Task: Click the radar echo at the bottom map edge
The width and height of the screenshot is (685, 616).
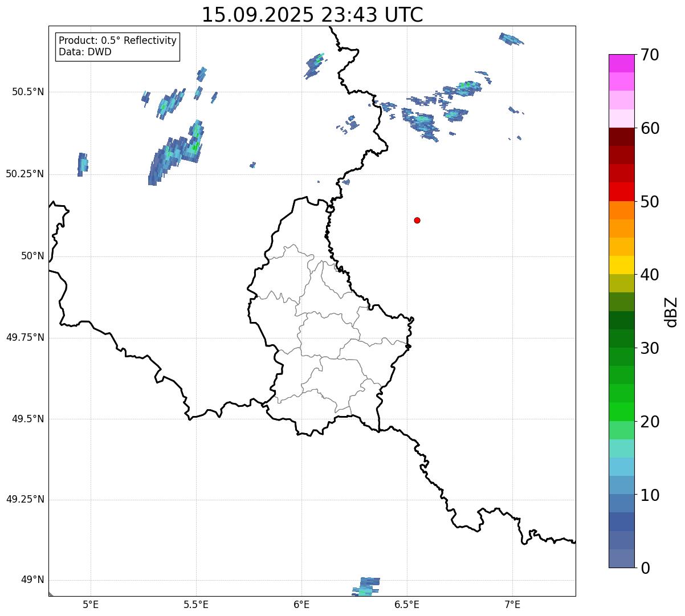Action: [x=365, y=587]
